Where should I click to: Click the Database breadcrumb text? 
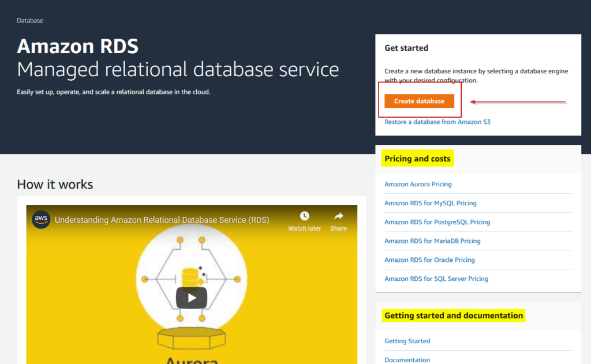pos(30,20)
